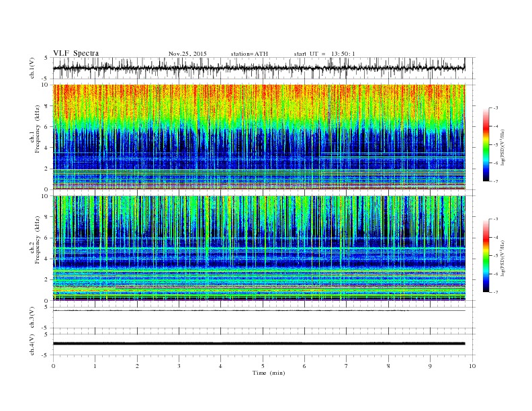
Task: Click the ch.2 "Frequency (kHz)" axis label
Action: [38, 239]
